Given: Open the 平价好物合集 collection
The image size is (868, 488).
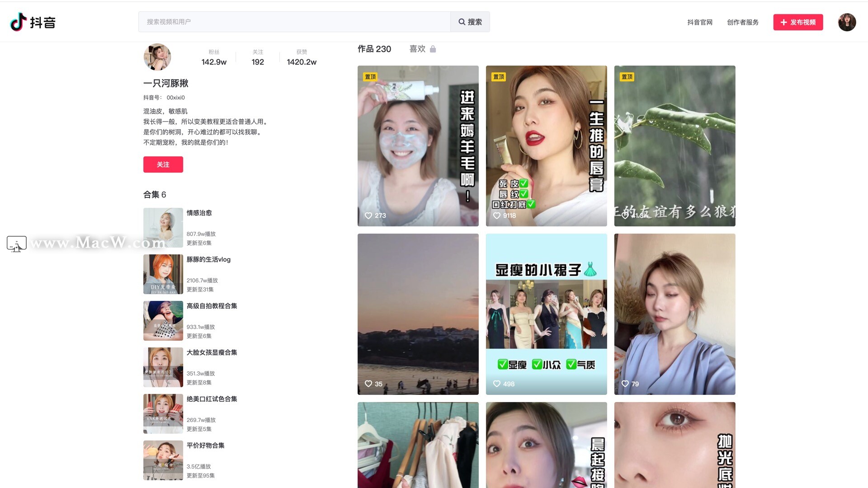Looking at the screenshot, I should tap(205, 446).
